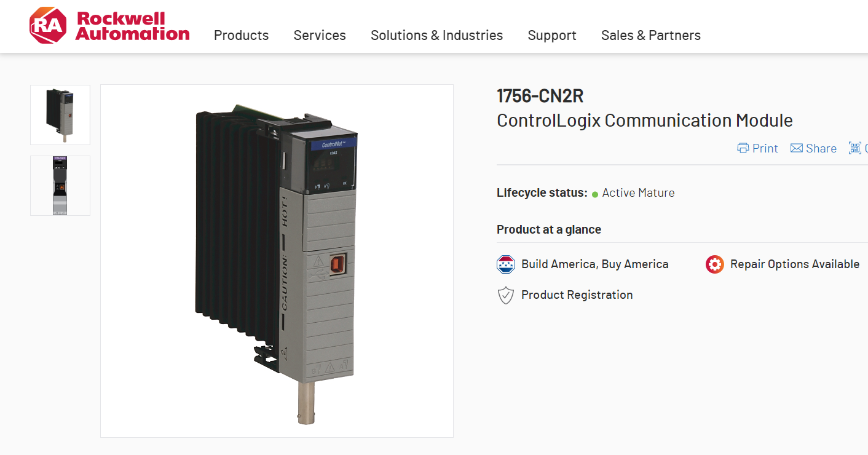The height and width of the screenshot is (455, 868).
Task: Click the Product Registration shield icon
Action: point(506,295)
